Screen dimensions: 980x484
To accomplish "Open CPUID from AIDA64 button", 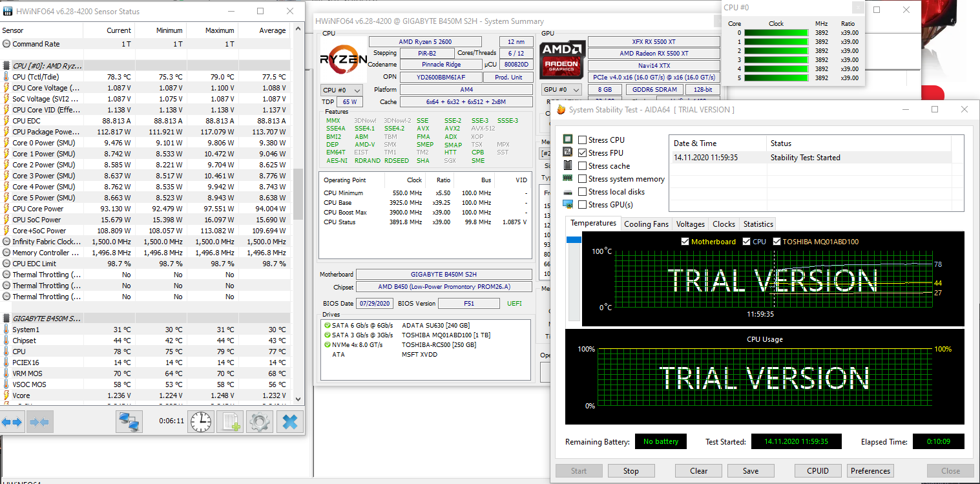I will click(818, 471).
